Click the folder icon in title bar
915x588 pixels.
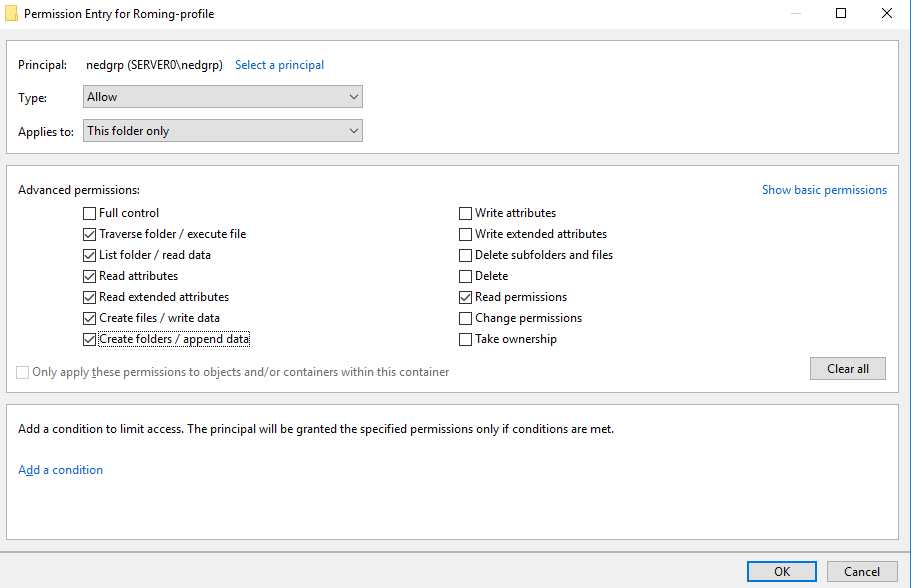11,14
